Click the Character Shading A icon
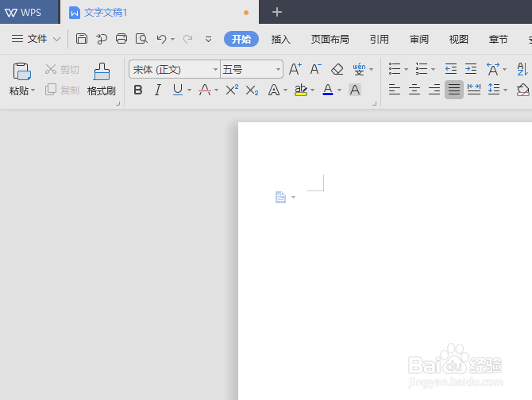Image resolution: width=532 pixels, height=400 pixels. click(355, 90)
